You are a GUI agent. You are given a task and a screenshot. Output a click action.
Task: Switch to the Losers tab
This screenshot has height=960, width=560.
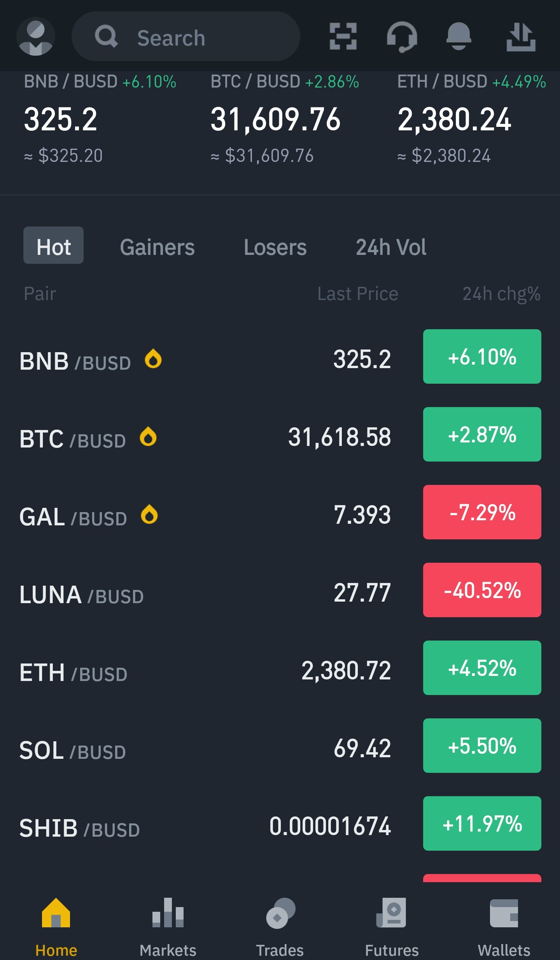275,247
